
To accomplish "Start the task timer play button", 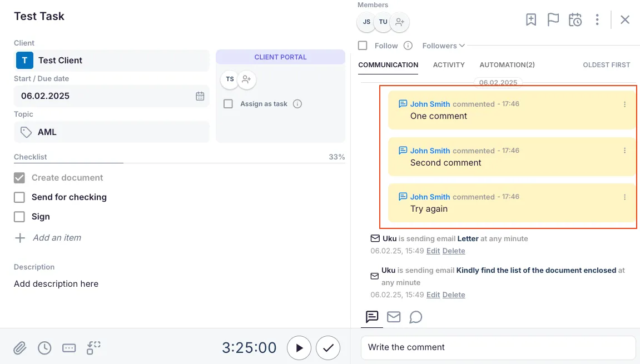I will click(x=299, y=348).
